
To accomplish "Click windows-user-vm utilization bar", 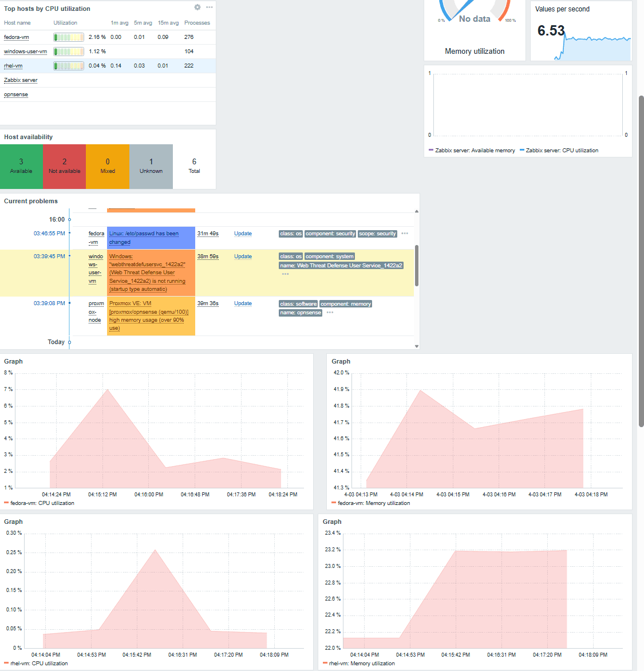I will tap(69, 52).
